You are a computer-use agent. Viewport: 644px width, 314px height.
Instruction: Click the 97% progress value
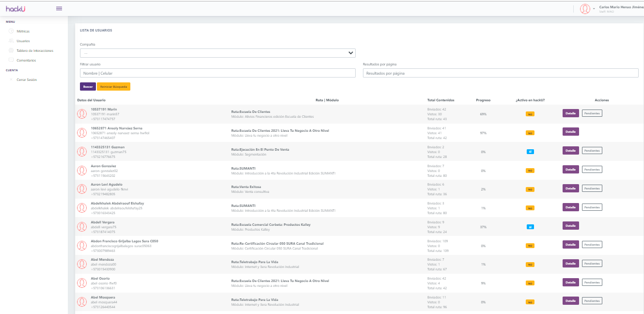click(x=483, y=133)
